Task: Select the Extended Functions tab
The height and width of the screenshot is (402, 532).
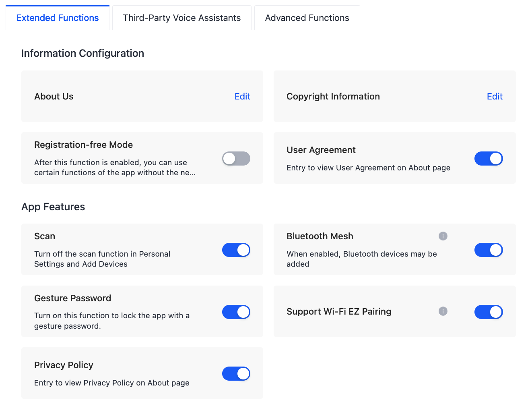Action: pyautogui.click(x=57, y=18)
